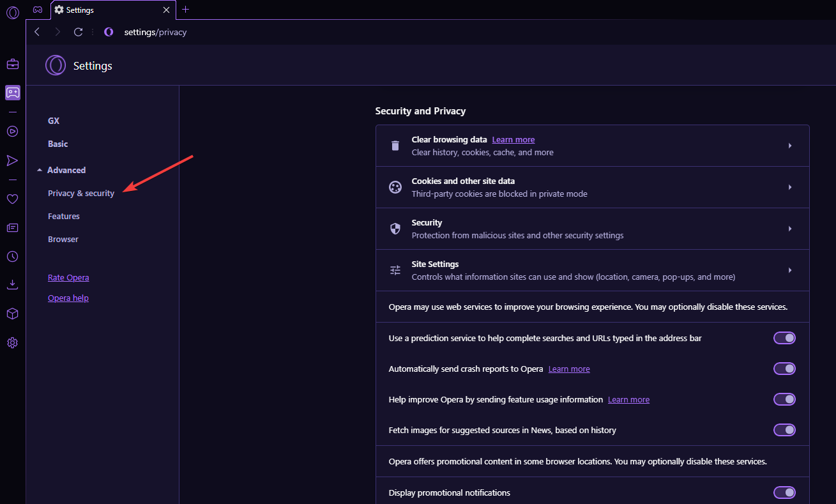Open Downloads from the sidebar icon
836x504 pixels.
[13, 284]
